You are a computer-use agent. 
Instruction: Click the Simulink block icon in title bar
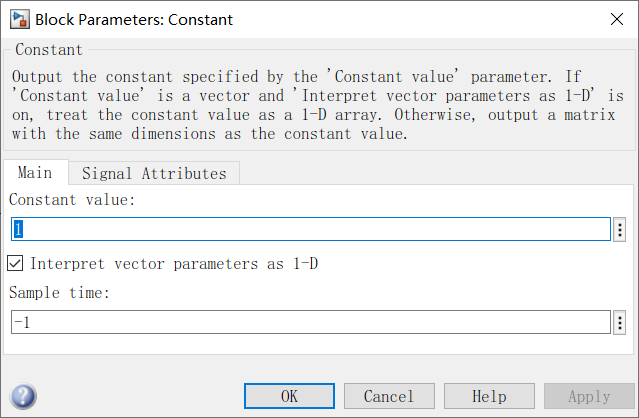(18, 17)
